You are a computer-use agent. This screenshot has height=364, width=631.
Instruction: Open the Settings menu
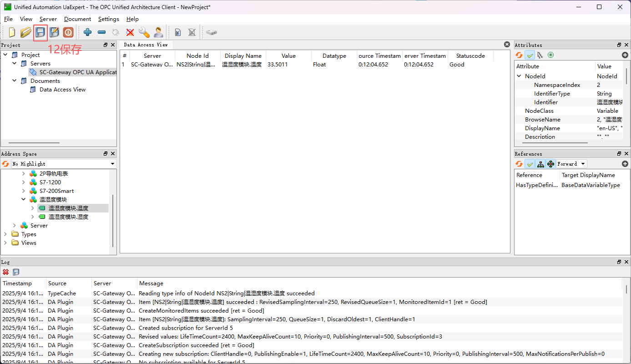(x=108, y=19)
